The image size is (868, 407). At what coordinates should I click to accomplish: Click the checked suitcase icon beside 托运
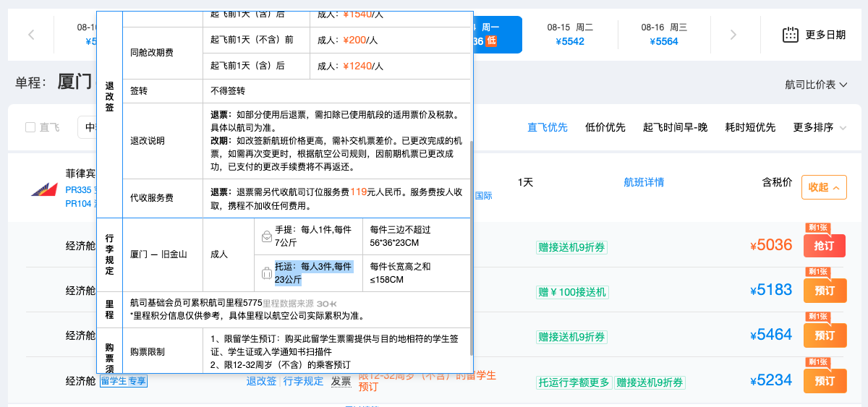(x=266, y=273)
